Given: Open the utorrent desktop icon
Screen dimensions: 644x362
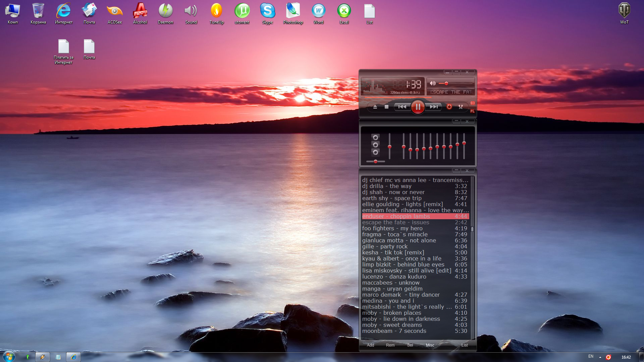Looking at the screenshot, I should coord(242,14).
